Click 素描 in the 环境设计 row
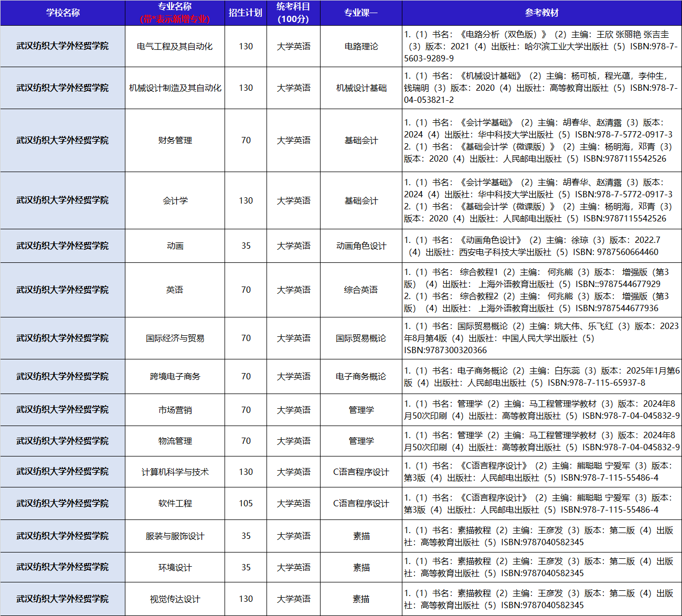This screenshot has height=616, width=682. coord(361,567)
